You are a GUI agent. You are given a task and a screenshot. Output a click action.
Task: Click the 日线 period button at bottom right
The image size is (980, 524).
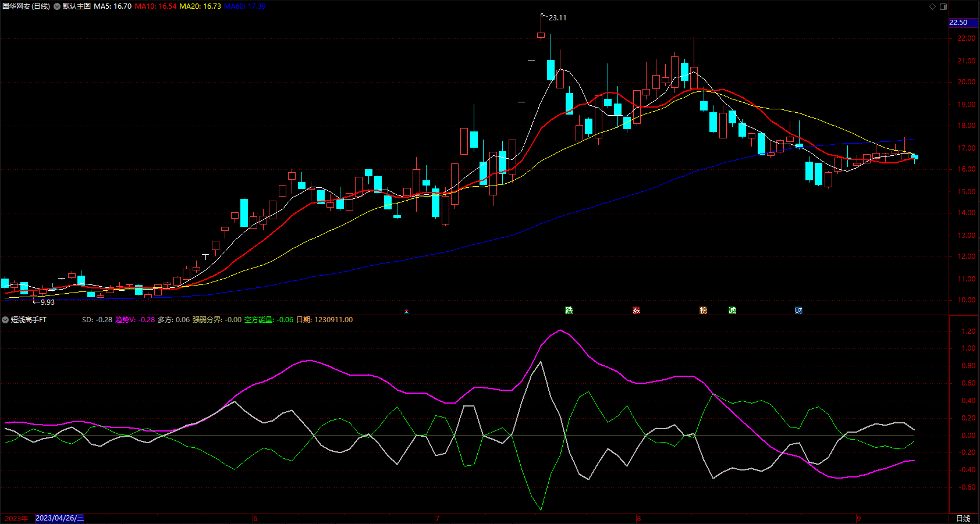pyautogui.click(x=964, y=518)
